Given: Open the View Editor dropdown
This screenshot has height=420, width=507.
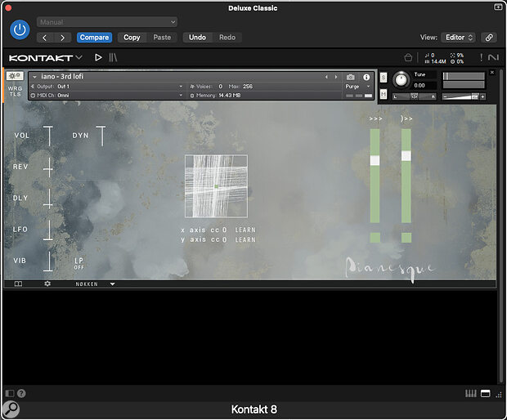Looking at the screenshot, I should click(459, 38).
